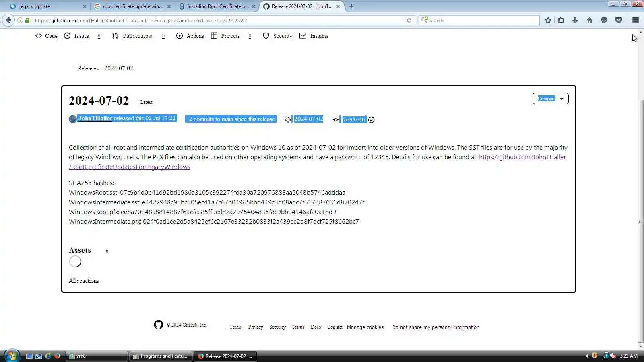Open Programs and Features taskbar window
Image resolution: width=644 pixels, height=362 pixels.
point(161,356)
